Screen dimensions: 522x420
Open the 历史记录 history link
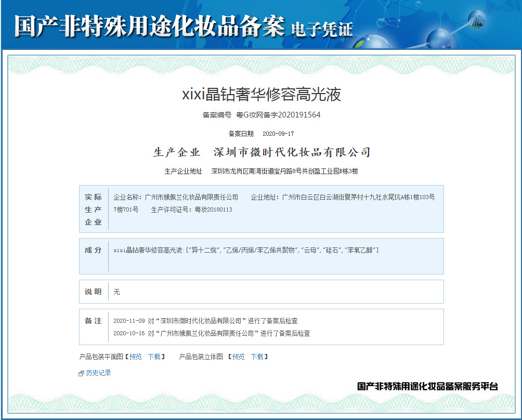tap(99, 373)
